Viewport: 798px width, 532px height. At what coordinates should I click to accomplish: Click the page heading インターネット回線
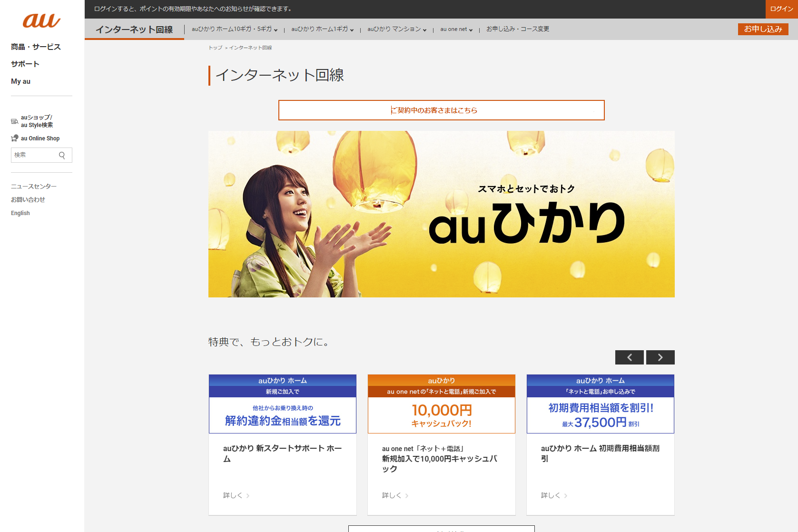click(x=280, y=75)
